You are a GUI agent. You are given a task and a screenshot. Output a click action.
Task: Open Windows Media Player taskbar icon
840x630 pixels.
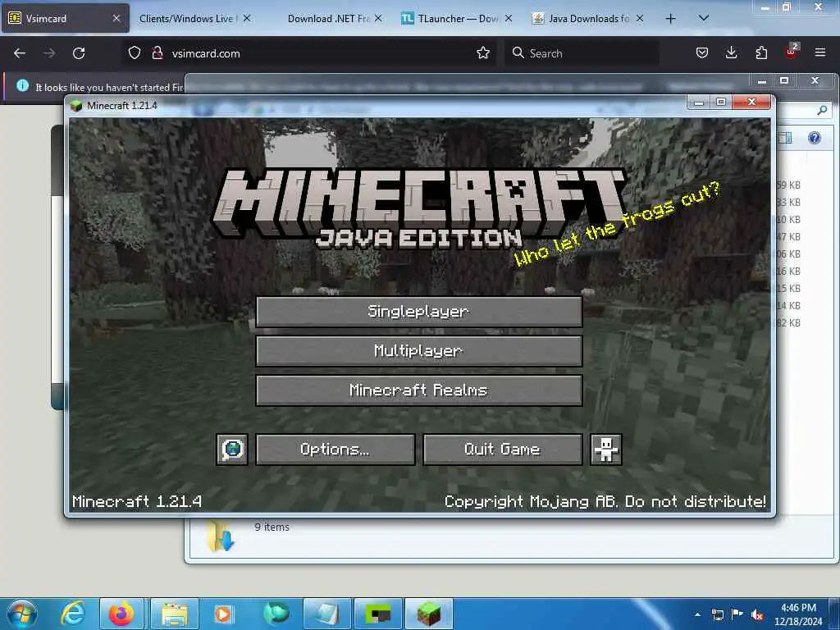tap(223, 614)
